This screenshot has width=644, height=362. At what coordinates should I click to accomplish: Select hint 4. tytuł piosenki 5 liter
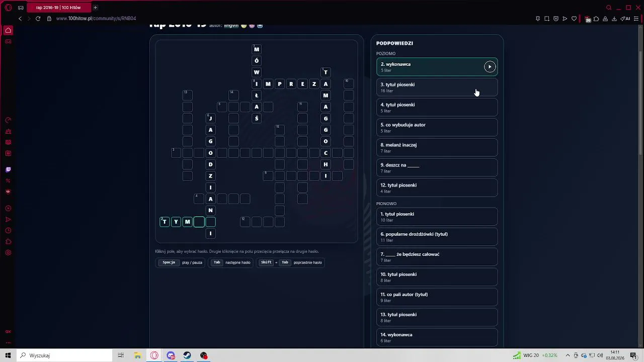click(x=437, y=107)
